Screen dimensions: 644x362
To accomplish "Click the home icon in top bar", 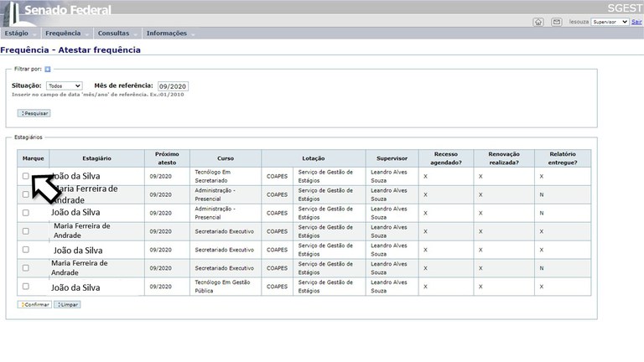I will coord(538,22).
